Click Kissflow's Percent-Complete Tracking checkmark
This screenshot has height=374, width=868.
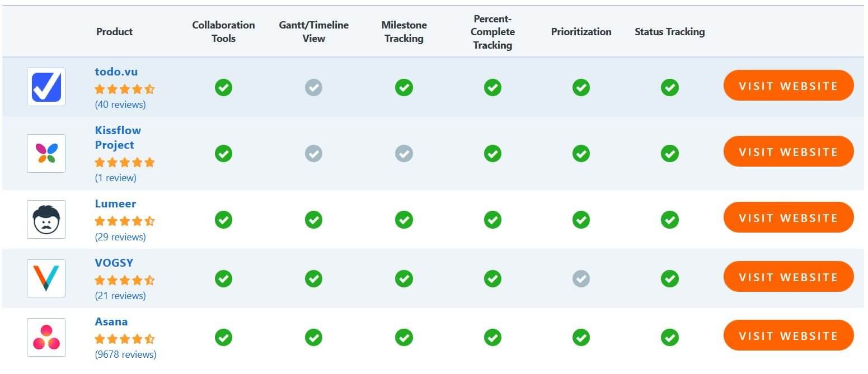pos(492,153)
